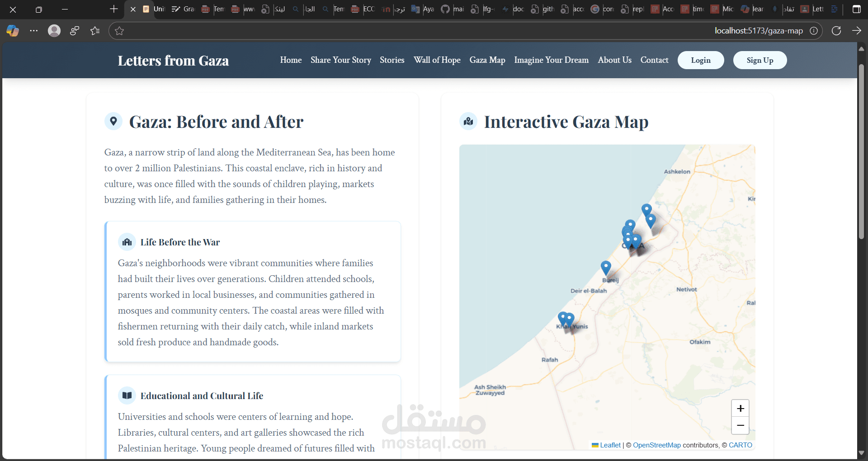Open the OpenStreetMap attribution link
The width and height of the screenshot is (868, 461).
point(657,445)
